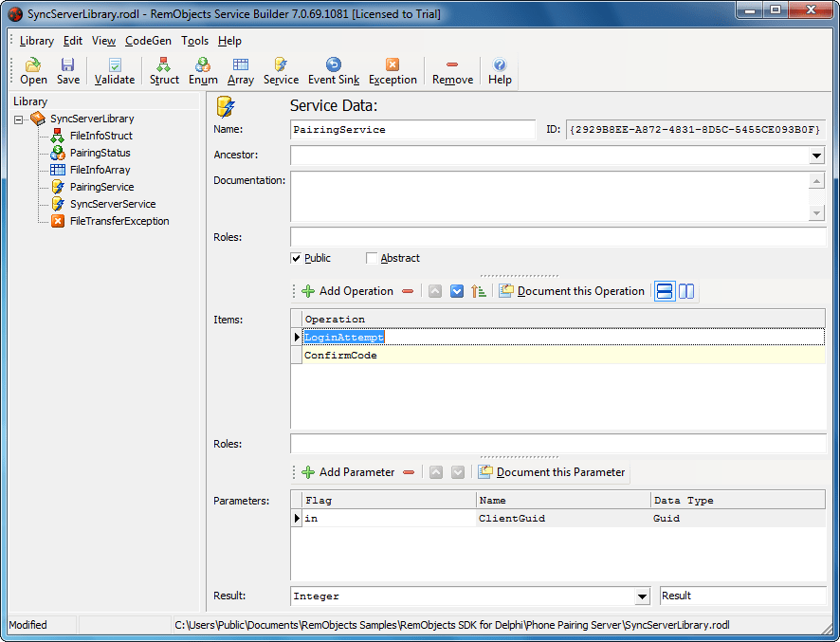Image resolution: width=840 pixels, height=642 pixels.
Task: Click in the service Name field
Action: coord(412,130)
